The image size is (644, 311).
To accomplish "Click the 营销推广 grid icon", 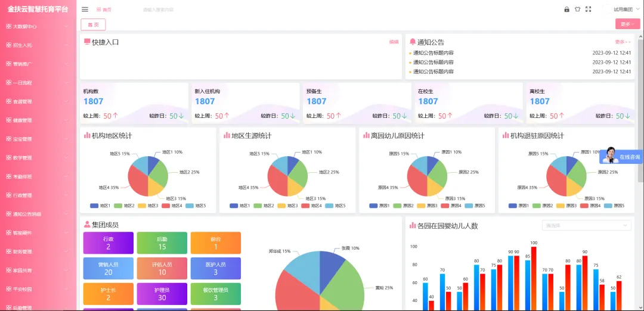I will click(8, 64).
